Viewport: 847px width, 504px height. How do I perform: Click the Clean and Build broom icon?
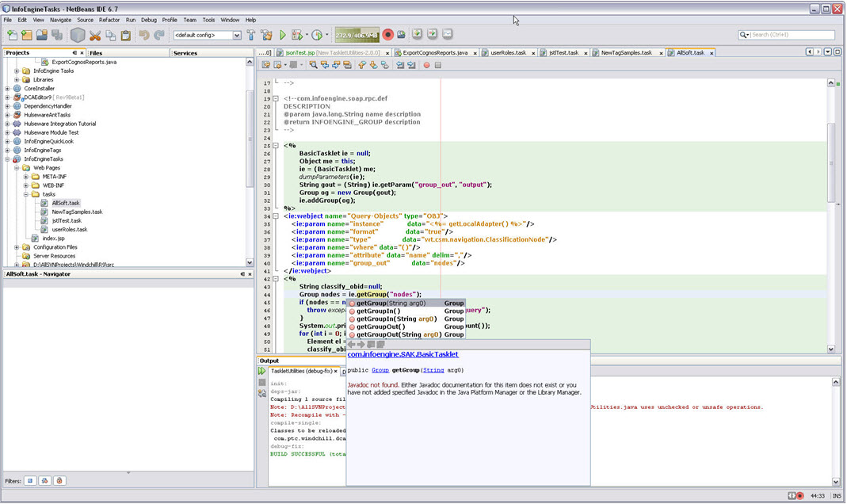pyautogui.click(x=266, y=36)
